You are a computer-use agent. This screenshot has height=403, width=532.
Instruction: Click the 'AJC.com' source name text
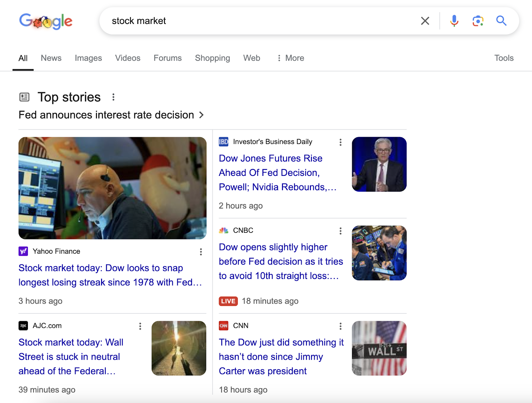47,326
